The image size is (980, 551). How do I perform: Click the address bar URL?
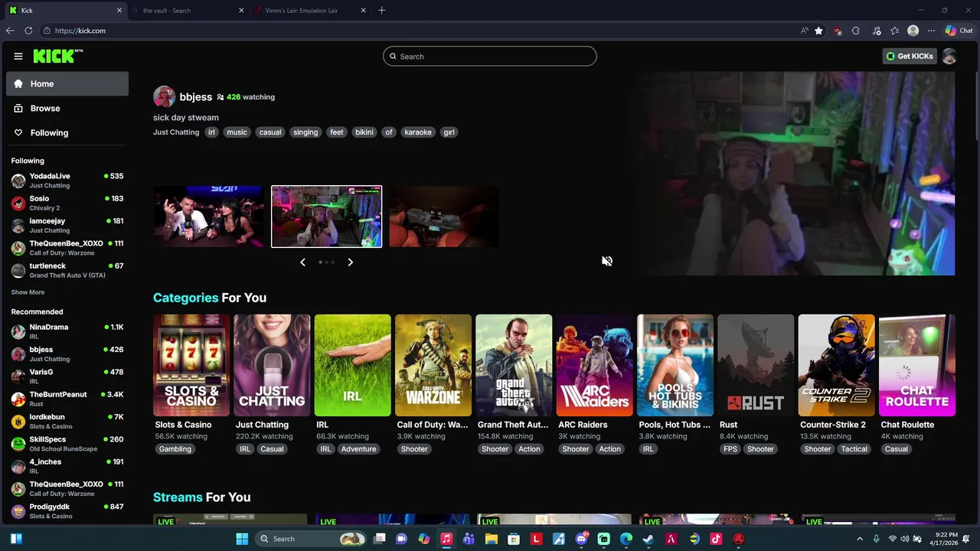(80, 31)
